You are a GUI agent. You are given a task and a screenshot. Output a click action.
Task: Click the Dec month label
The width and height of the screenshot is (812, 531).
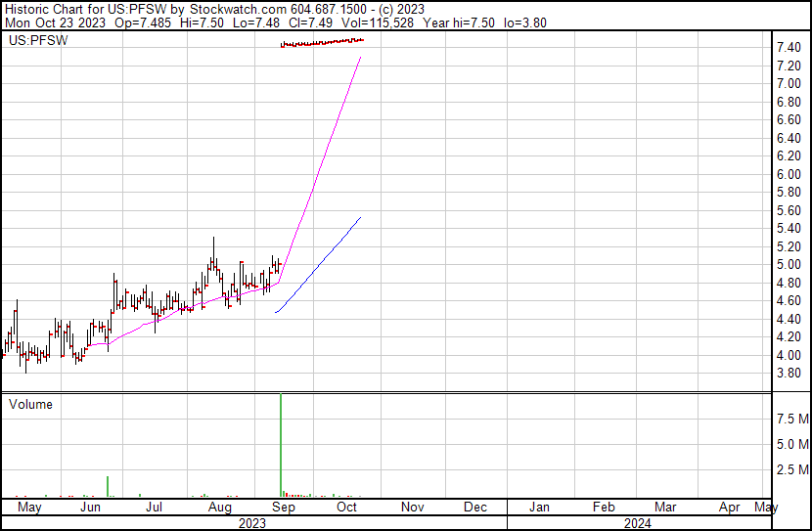475,509
